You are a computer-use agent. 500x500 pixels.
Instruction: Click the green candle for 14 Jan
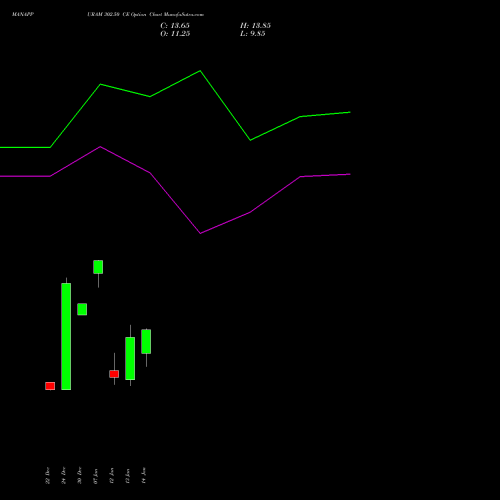pyautogui.click(x=146, y=342)
